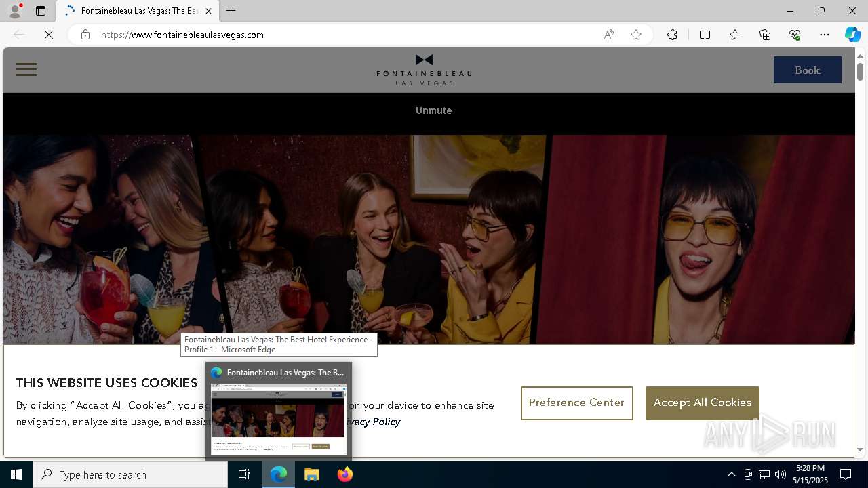Open the network status tray icon
The width and height of the screenshot is (868, 488).
tap(764, 474)
